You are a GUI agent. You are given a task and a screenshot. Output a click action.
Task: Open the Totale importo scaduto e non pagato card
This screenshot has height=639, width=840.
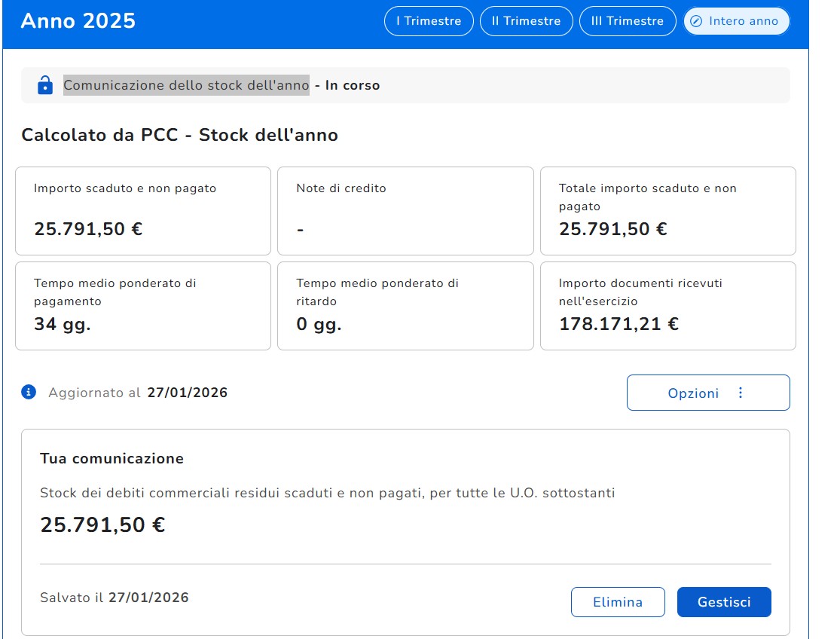coord(667,211)
